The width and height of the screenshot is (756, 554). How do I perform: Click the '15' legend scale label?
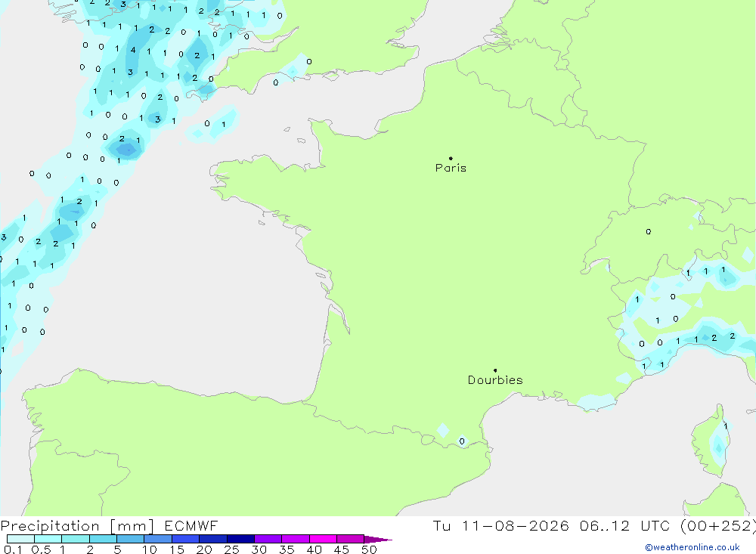pyautogui.click(x=177, y=549)
